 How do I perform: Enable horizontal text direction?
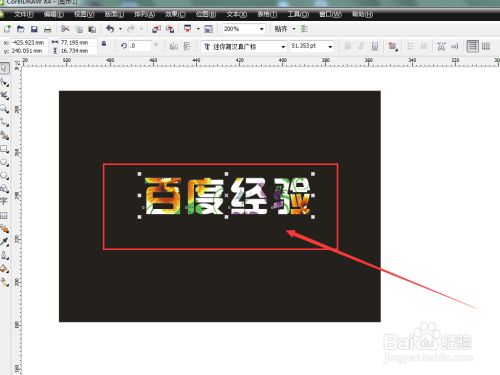(473, 46)
